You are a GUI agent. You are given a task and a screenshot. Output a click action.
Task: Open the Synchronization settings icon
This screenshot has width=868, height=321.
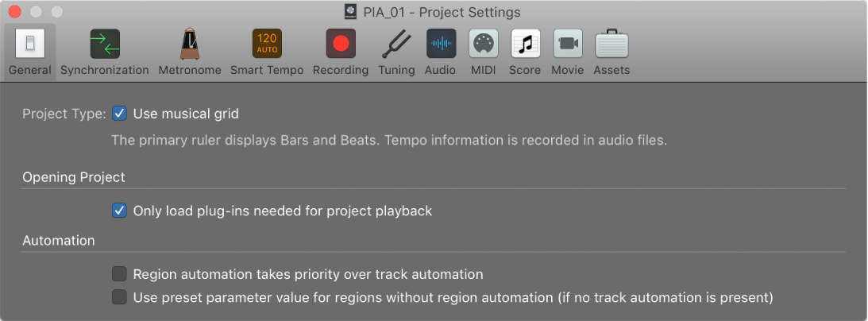coord(105,44)
